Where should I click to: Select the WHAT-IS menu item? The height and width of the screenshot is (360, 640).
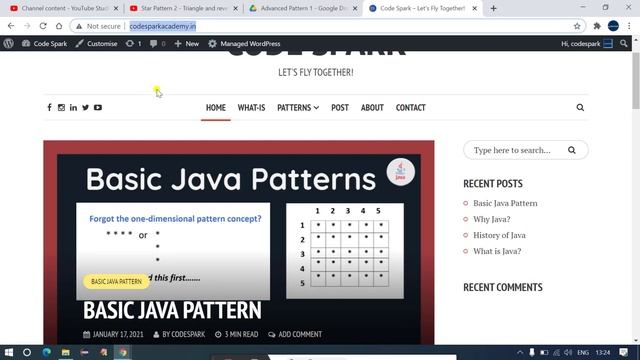point(251,107)
